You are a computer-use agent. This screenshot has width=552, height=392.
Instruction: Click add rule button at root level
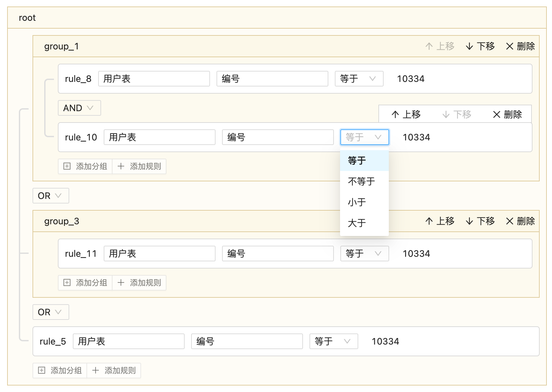tap(114, 371)
